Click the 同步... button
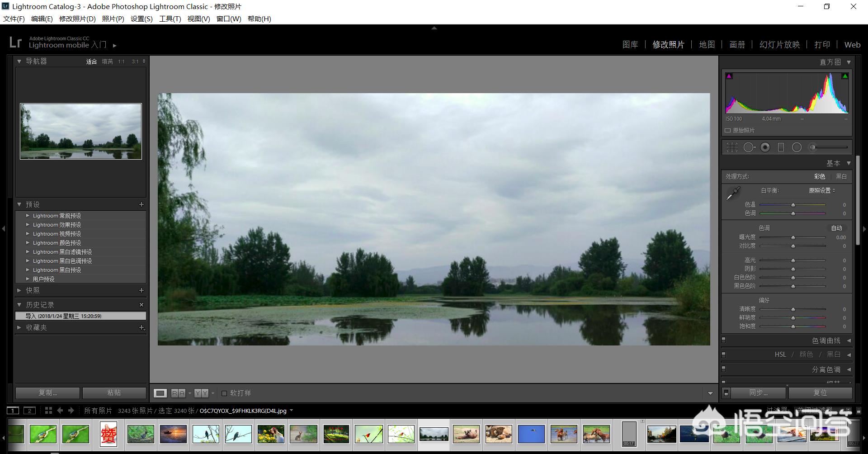The image size is (868, 454). click(758, 393)
